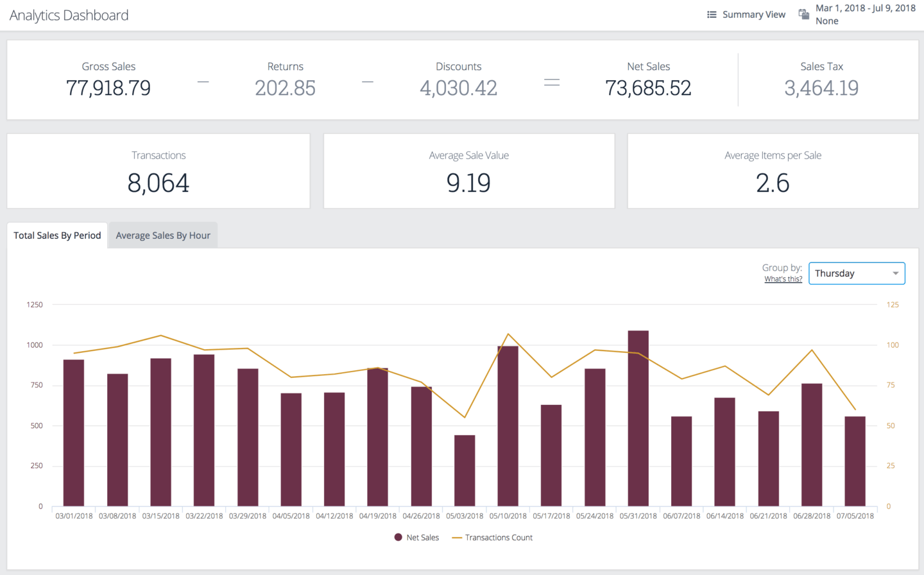Click the calendar icon beside the date range
This screenshot has height=575, width=924.
(803, 13)
